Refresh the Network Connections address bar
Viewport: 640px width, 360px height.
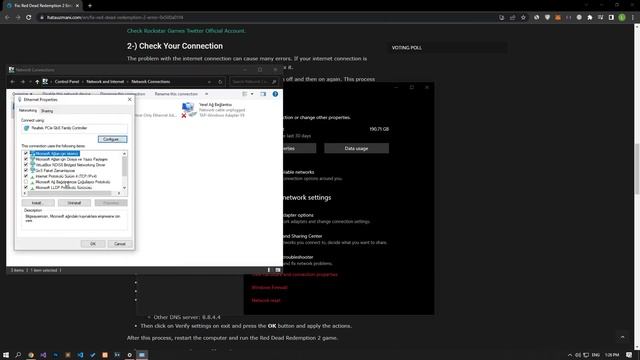pos(220,82)
